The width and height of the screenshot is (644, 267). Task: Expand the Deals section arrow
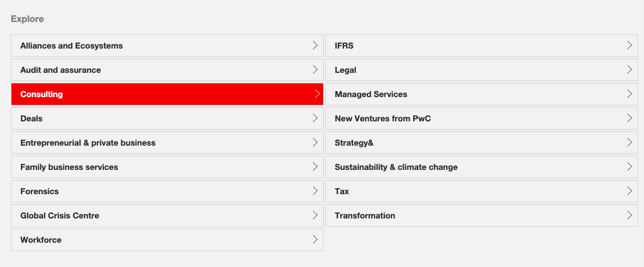(315, 118)
